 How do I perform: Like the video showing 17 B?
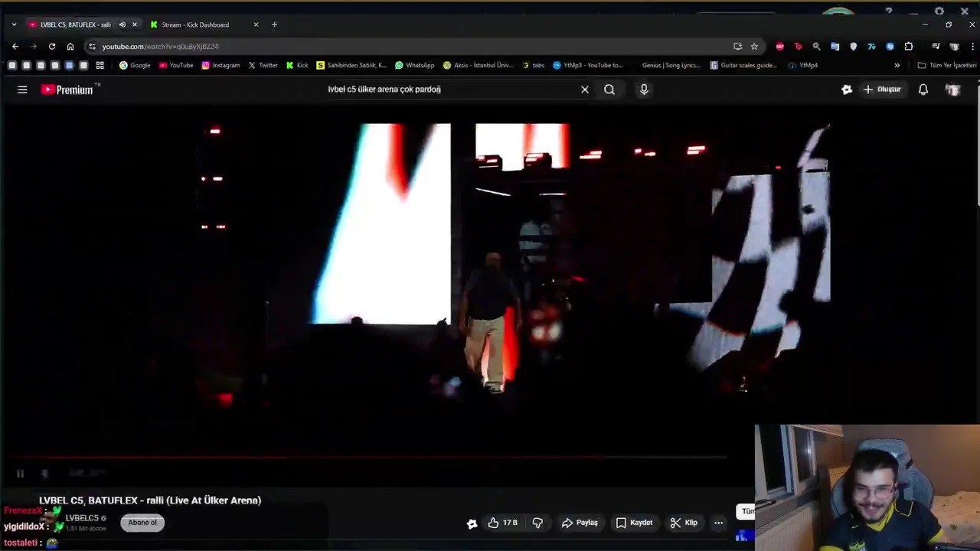(x=502, y=523)
